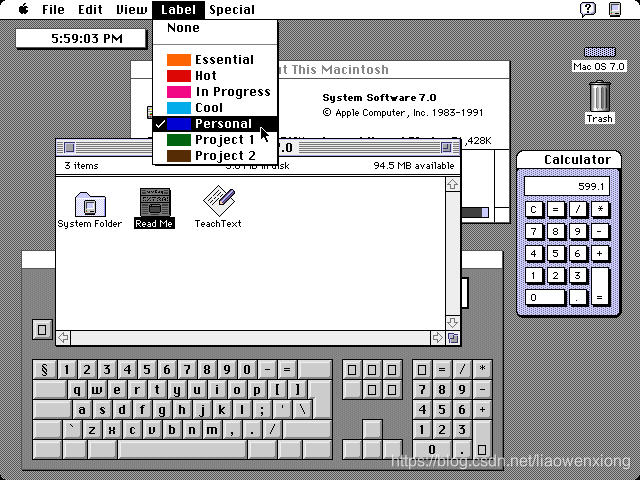Click the numpad asterisk key in Key Caps
Image resolution: width=640 pixels, height=480 pixels.
click(482, 370)
